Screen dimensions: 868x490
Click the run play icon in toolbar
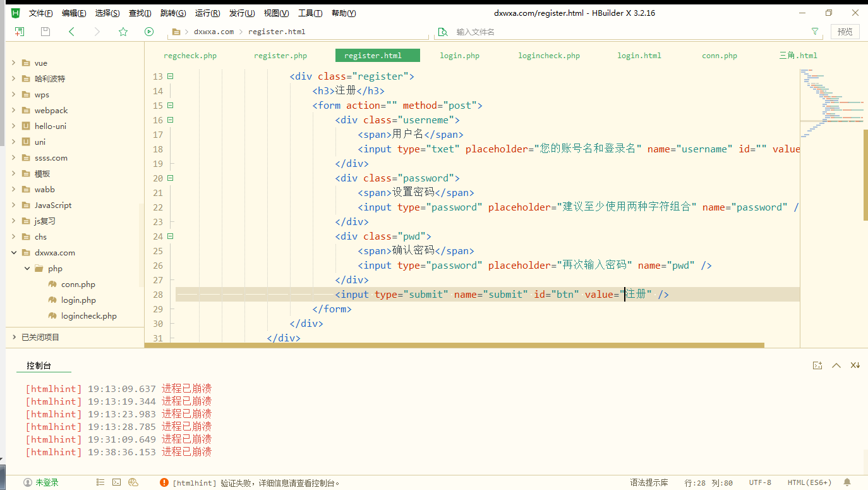[149, 32]
